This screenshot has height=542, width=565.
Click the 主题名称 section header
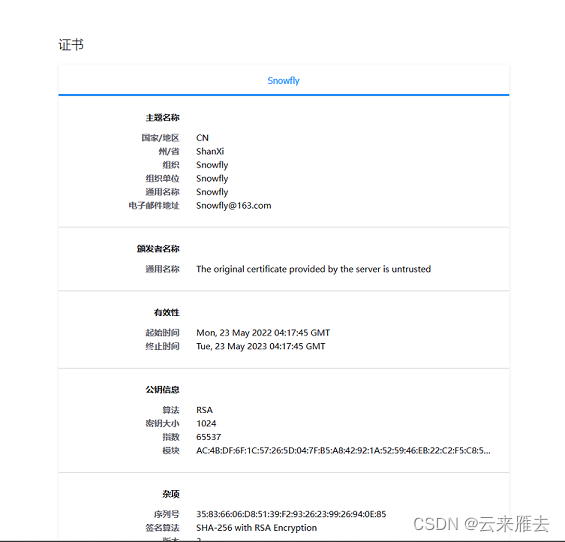coord(163,117)
